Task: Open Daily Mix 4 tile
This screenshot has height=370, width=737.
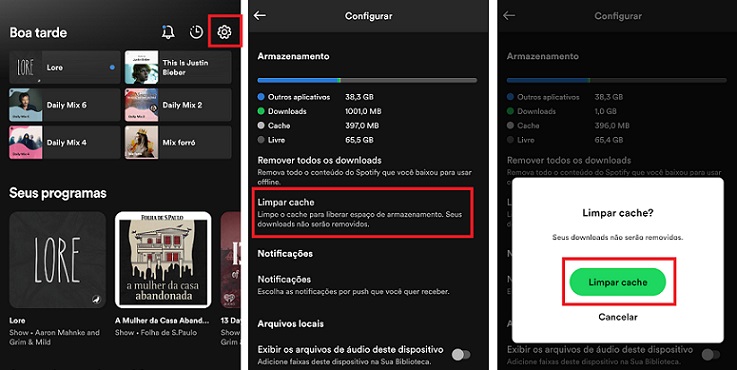Action: (x=65, y=142)
